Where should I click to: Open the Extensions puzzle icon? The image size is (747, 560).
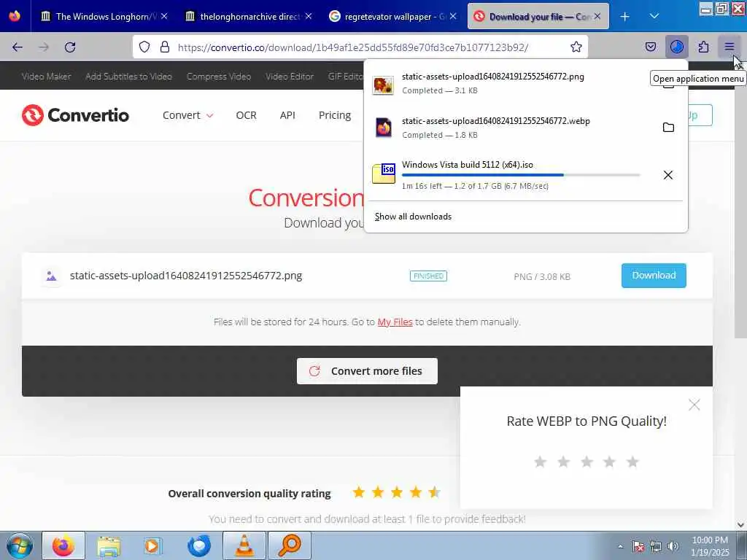tap(703, 47)
